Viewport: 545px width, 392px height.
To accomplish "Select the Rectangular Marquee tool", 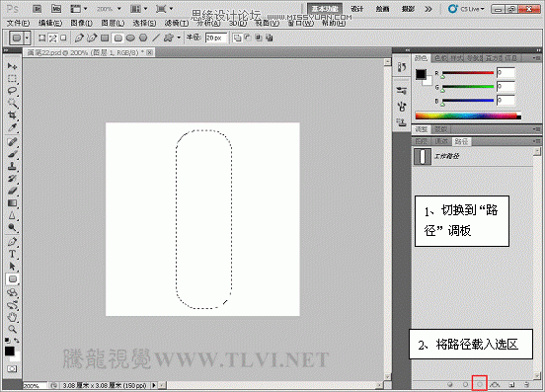I will pos(12,79).
